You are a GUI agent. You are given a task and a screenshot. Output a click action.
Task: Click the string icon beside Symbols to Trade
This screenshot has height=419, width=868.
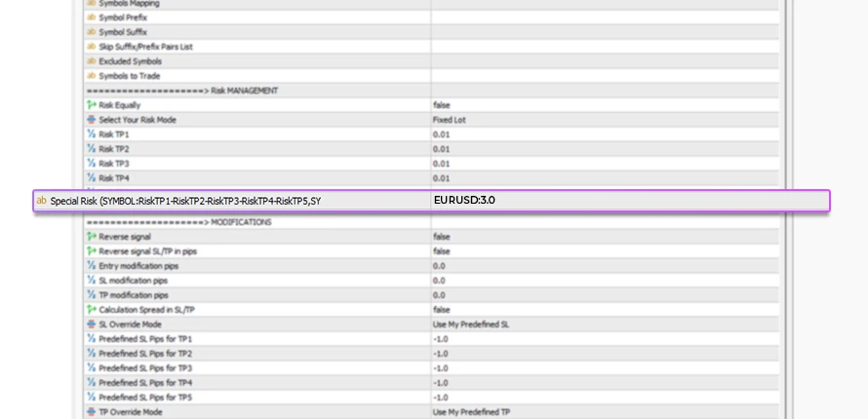point(92,76)
